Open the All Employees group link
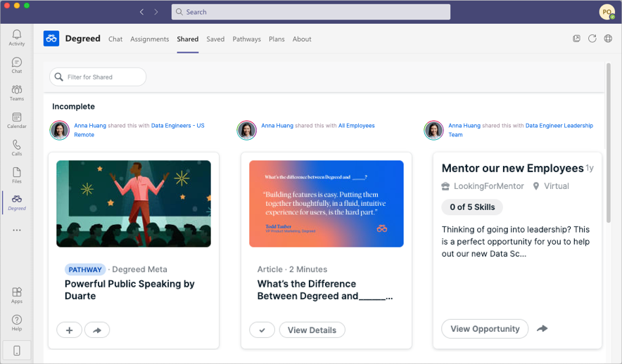The image size is (622, 364). tap(356, 126)
